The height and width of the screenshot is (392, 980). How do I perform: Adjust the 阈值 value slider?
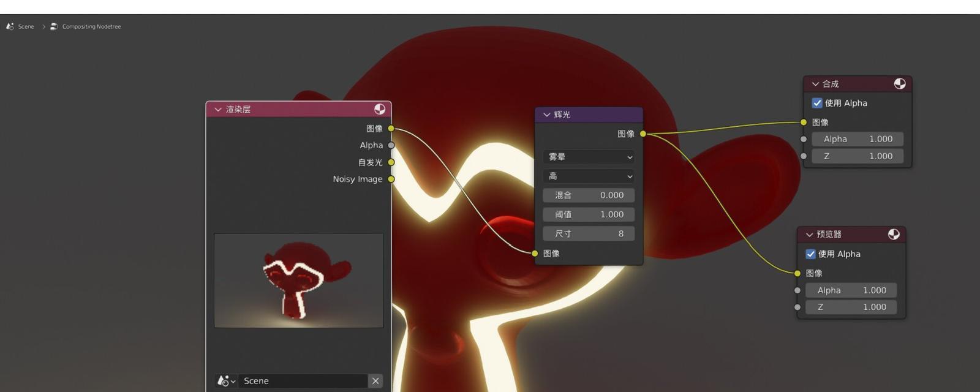coord(589,214)
